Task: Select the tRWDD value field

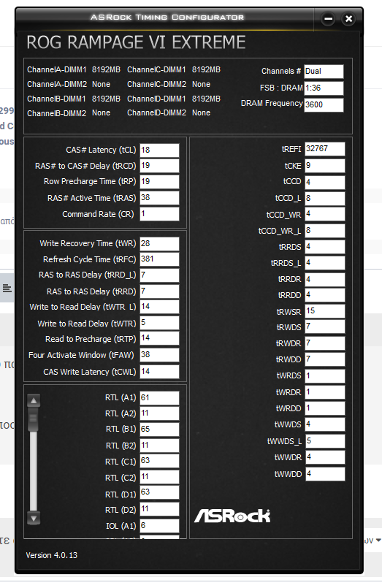Action: (x=324, y=359)
